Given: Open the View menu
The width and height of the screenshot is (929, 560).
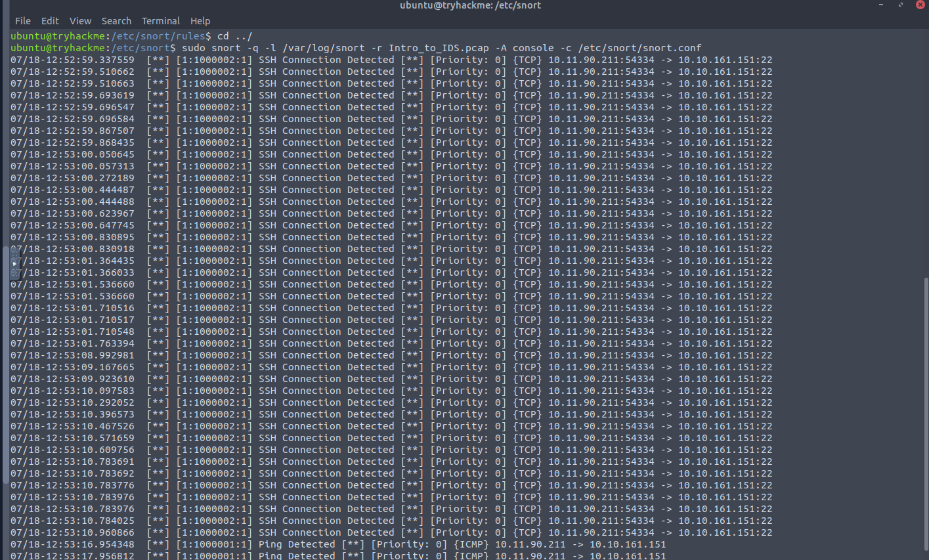Looking at the screenshot, I should coord(81,21).
